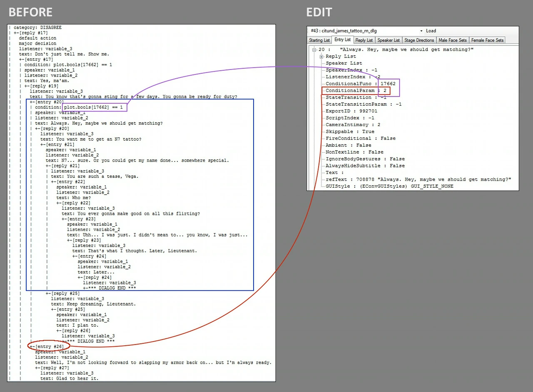Click the "text: I plan to." line

[77, 325]
